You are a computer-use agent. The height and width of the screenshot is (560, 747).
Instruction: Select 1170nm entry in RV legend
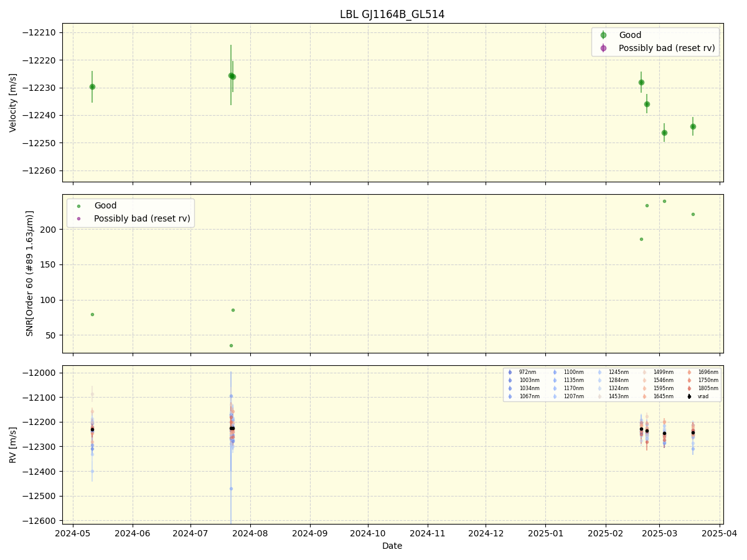tap(574, 388)
